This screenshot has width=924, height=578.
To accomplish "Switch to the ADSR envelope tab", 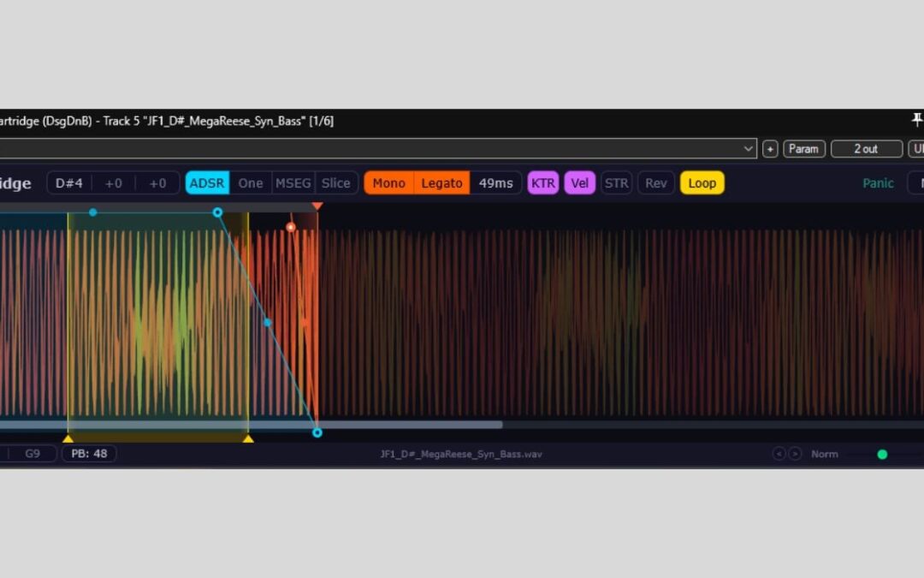I will click(x=207, y=183).
